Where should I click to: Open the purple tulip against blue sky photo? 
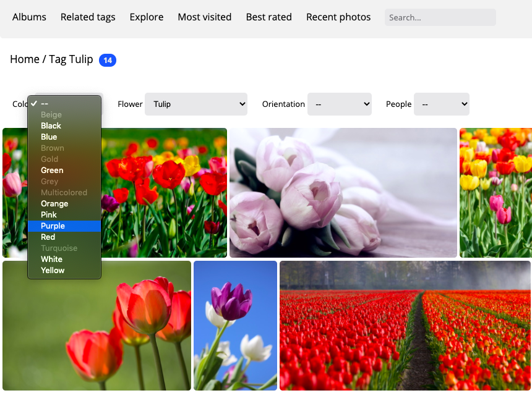pyautogui.click(x=236, y=326)
